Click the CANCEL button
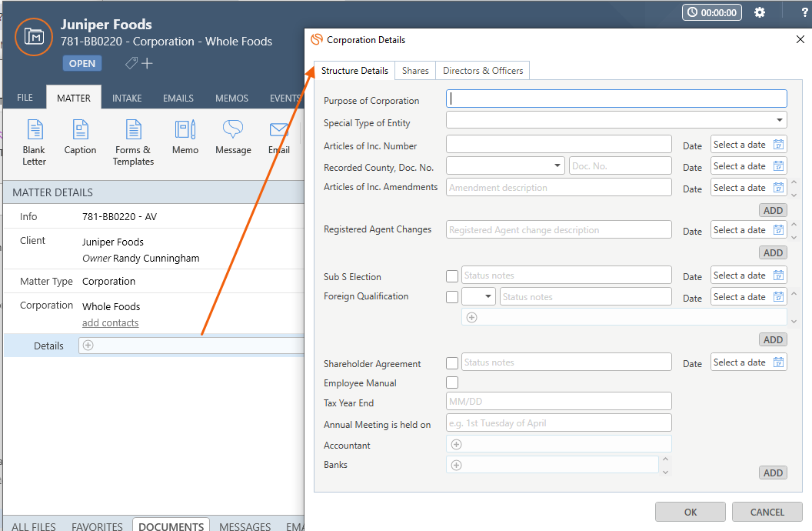This screenshot has height=531, width=812. coord(767,512)
